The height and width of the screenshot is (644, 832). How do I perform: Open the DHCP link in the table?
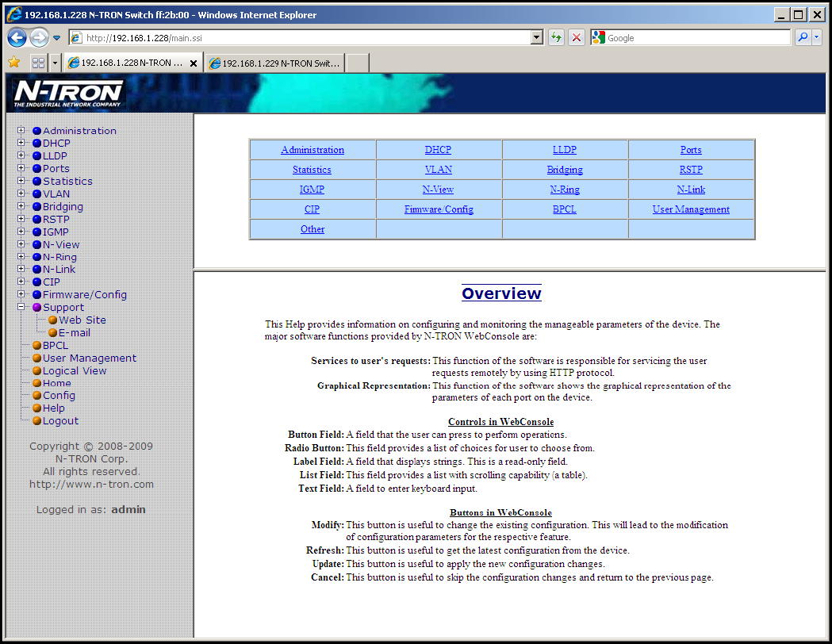point(438,150)
